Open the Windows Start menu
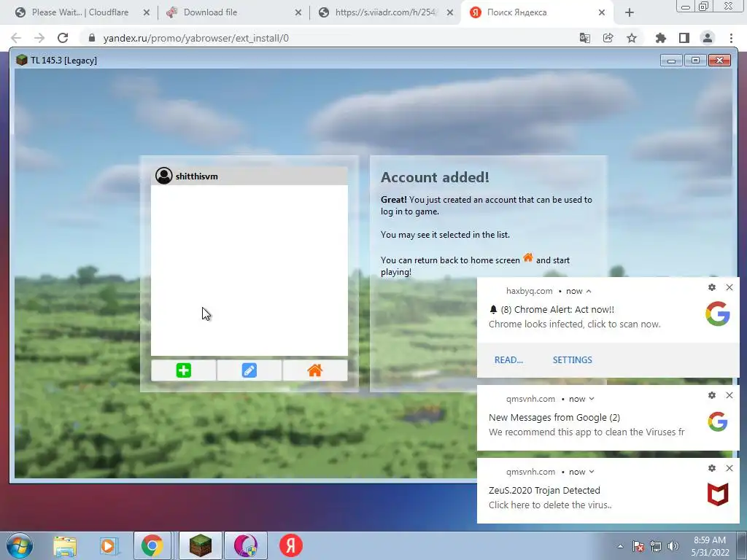The image size is (747, 560). point(20,545)
